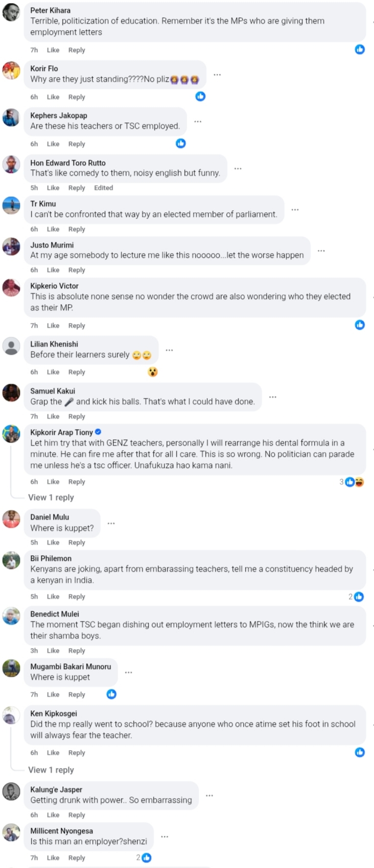This screenshot has height=868, width=374.
Task: Click the verified badge beside Kipkorir Arap Tiony
Action: point(98,432)
